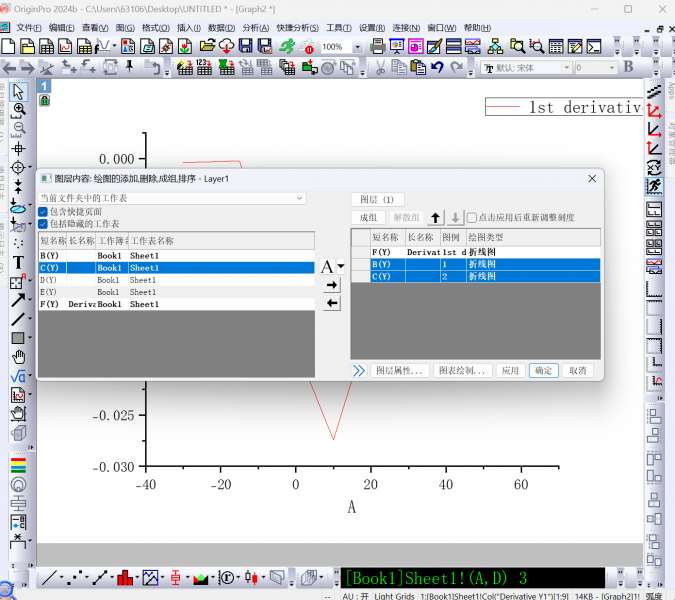Expand dialog with double chevron button
The height and width of the screenshot is (600, 675).
[x=359, y=371]
